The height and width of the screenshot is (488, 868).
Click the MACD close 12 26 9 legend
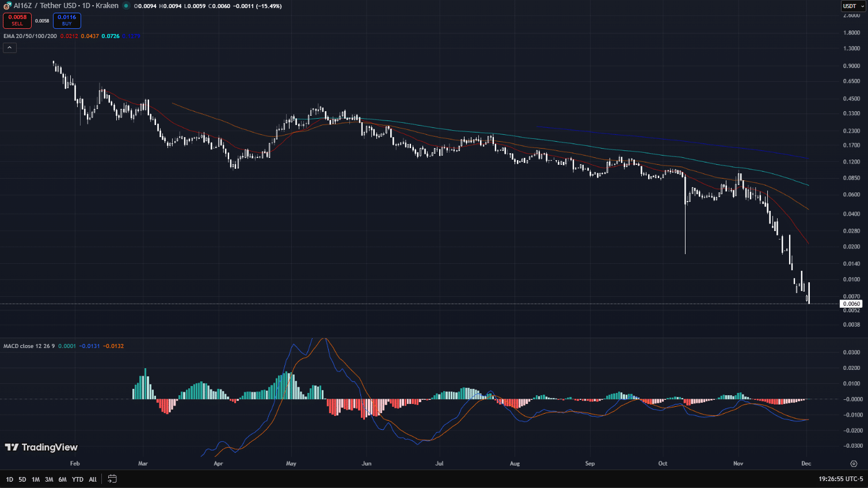click(29, 346)
